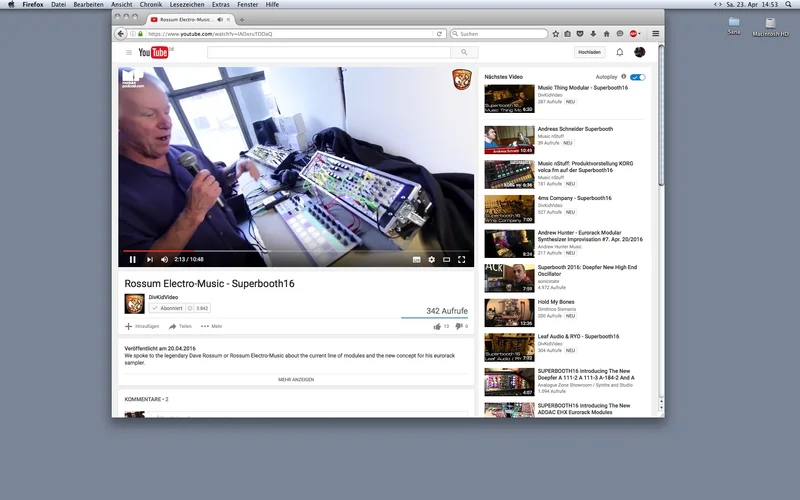
Task: Open the Firefox hamburger menu
Action: (656, 34)
